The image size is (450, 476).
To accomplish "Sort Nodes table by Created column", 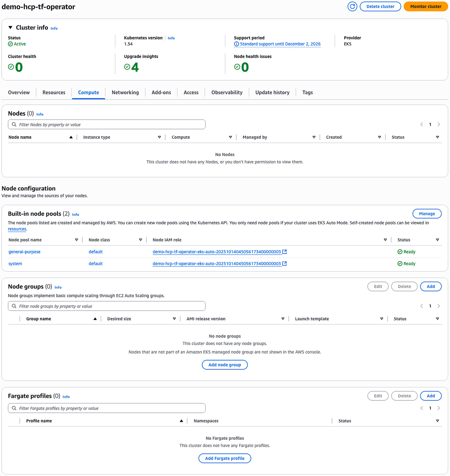I will (380, 137).
